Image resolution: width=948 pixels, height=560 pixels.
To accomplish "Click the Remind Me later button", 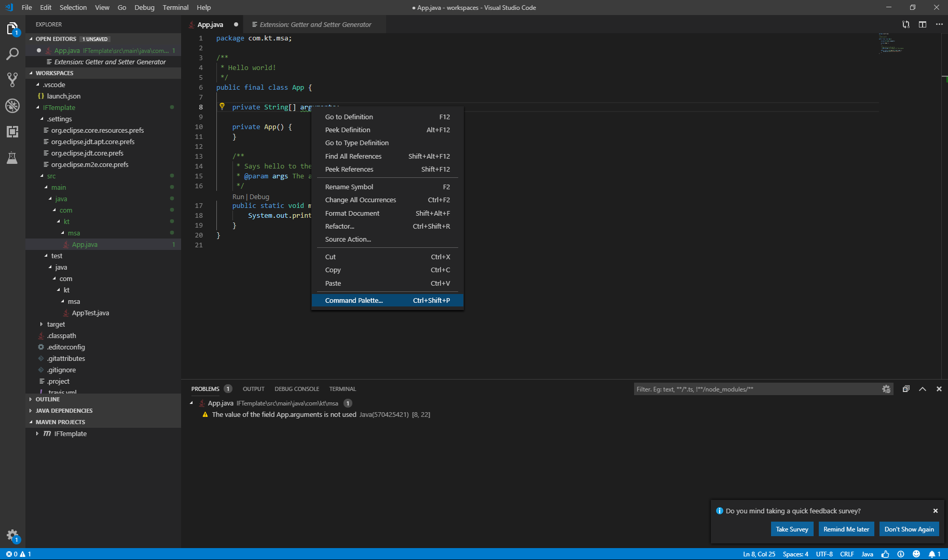I will 846,529.
